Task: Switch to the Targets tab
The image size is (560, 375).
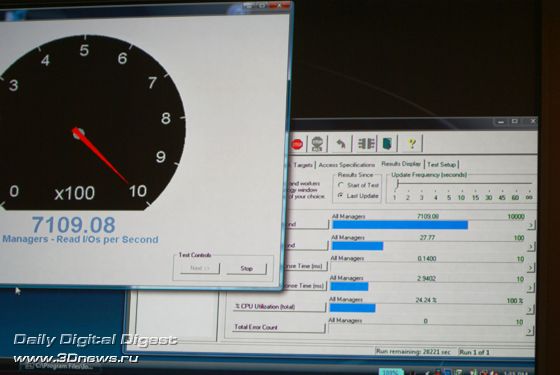Action: click(303, 165)
